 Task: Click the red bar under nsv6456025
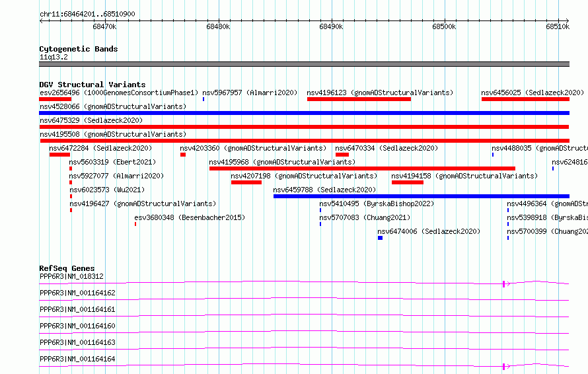point(525,99)
